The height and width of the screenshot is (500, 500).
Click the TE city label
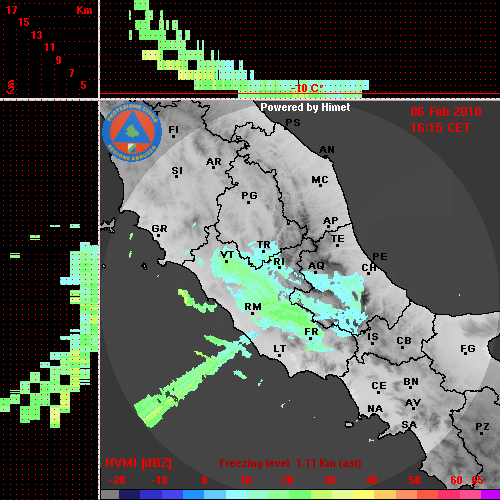(x=337, y=239)
